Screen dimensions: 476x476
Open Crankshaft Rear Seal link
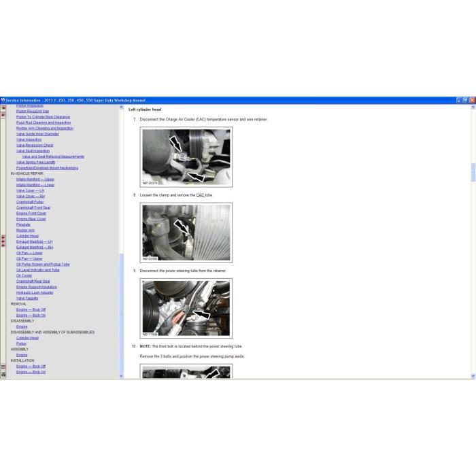[33, 282]
